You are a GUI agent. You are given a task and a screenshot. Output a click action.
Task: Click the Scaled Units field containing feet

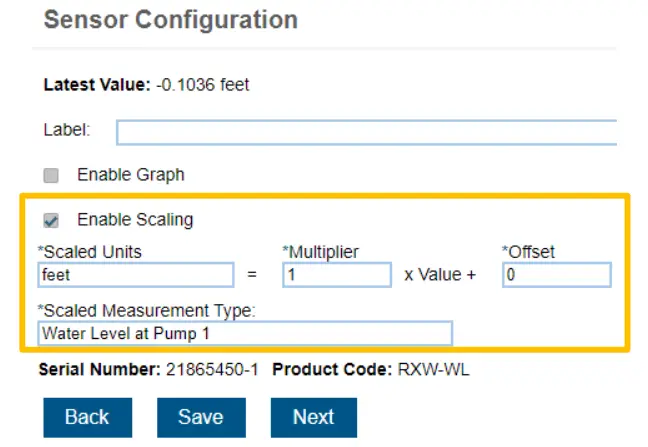point(136,275)
